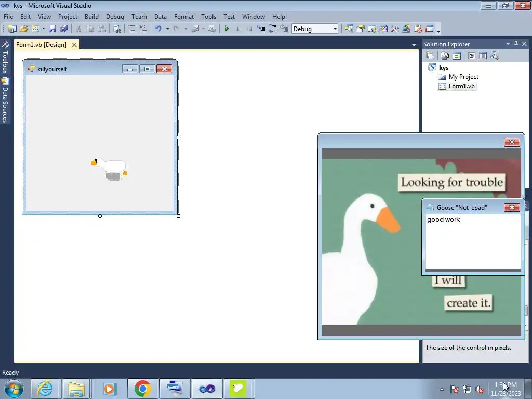
Task: Click the Save All toolbar icon
Action: coord(64,29)
